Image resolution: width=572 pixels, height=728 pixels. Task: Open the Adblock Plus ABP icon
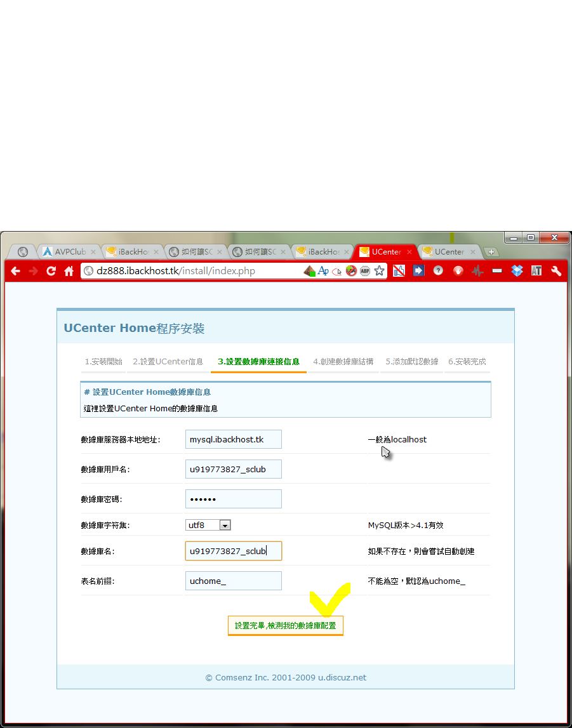365,271
